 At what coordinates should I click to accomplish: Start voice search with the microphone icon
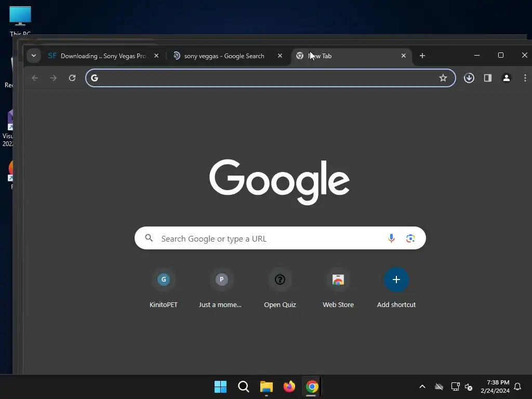(391, 238)
